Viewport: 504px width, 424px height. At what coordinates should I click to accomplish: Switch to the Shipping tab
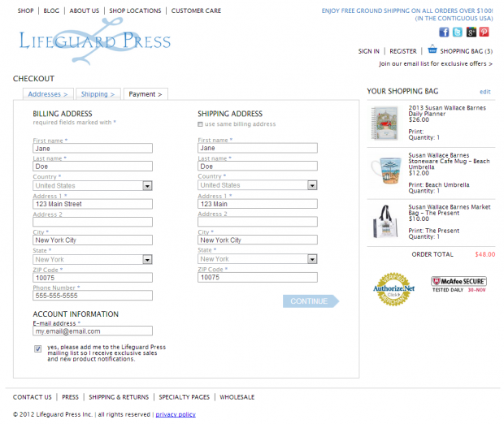pos(98,94)
